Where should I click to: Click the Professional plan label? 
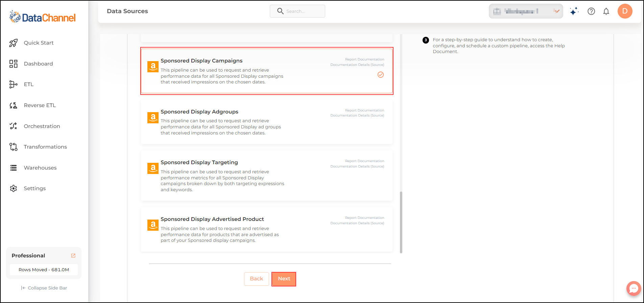(28, 256)
